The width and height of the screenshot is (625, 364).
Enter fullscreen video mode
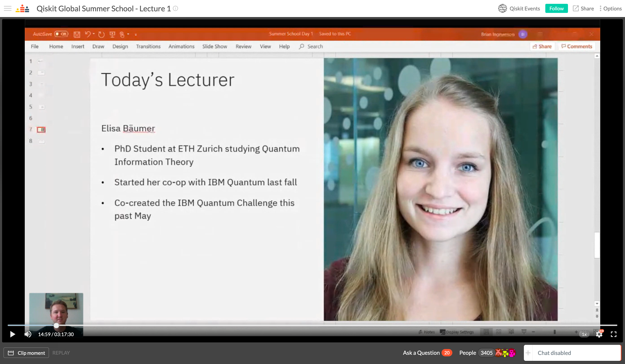coord(614,334)
